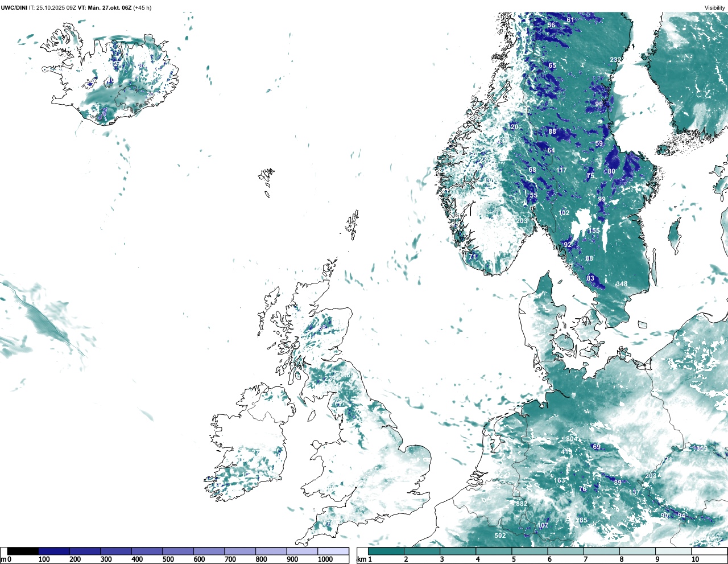
Task: Pick the 9–10 km near-white legend swatch
Action: pos(673,551)
